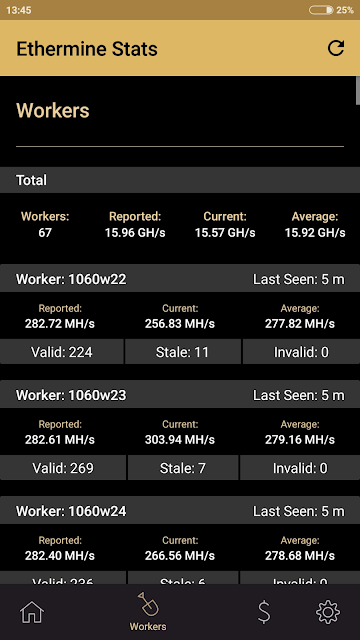
Task: Click the Workers tab label
Action: pos(148,627)
